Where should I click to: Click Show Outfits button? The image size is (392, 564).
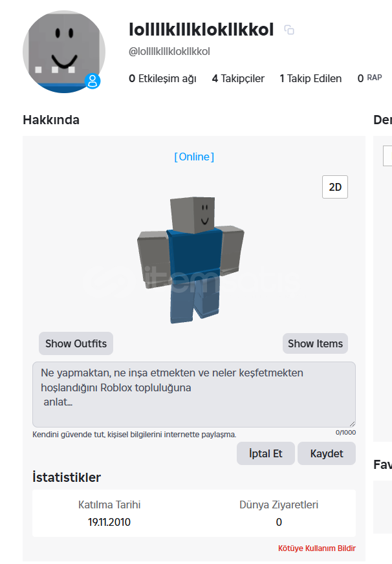coord(76,343)
